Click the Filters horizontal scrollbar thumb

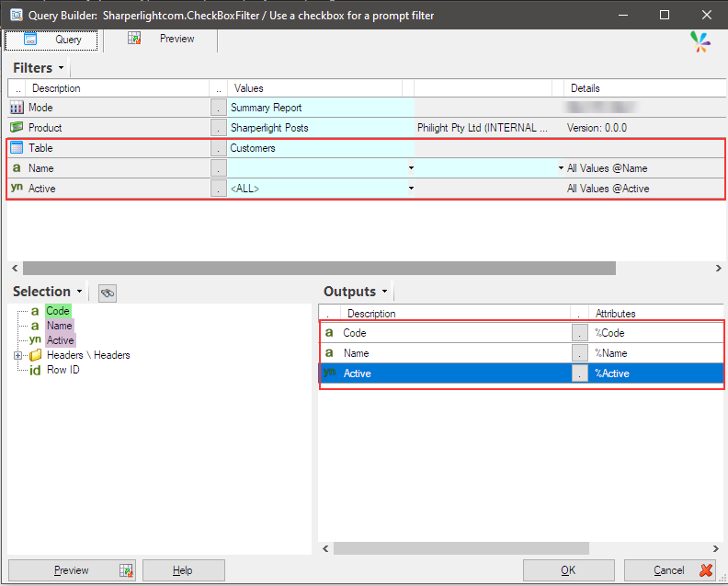(x=320, y=268)
